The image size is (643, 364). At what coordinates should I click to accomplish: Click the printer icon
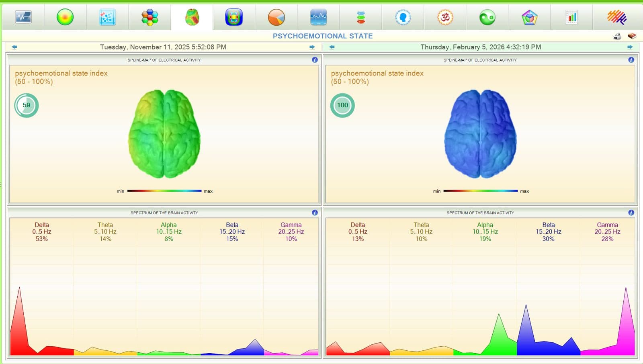[x=617, y=37]
